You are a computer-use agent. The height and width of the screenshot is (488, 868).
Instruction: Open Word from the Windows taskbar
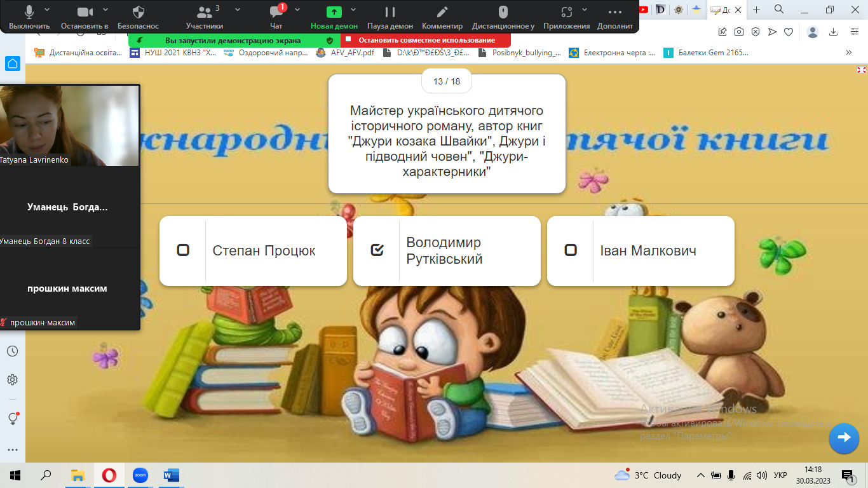coord(171,475)
